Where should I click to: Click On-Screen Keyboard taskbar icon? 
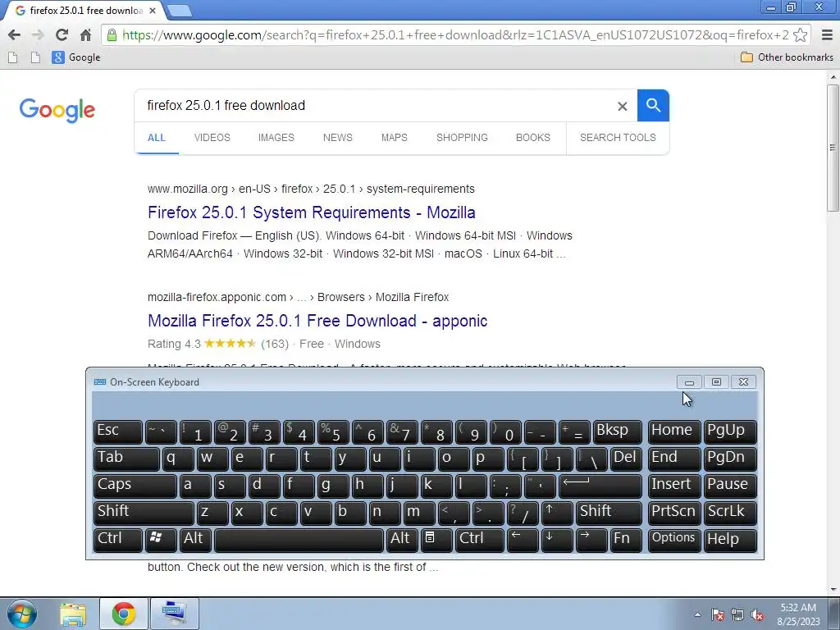(x=175, y=614)
